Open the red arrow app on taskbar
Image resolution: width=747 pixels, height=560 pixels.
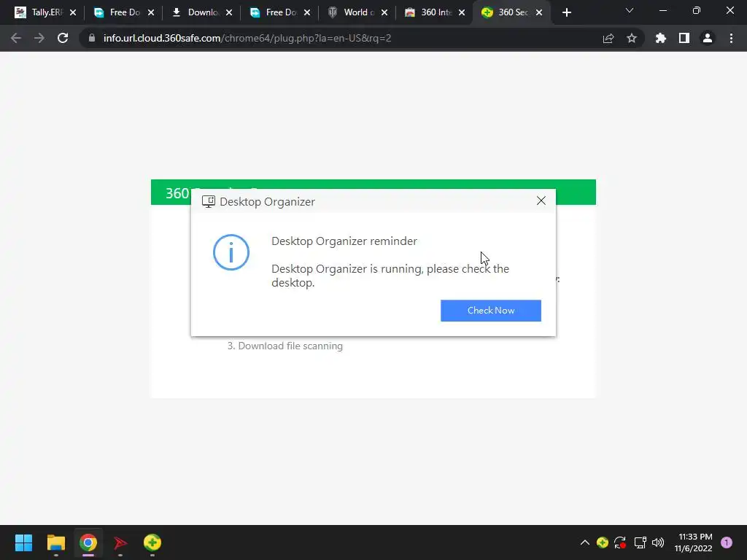[x=120, y=542]
